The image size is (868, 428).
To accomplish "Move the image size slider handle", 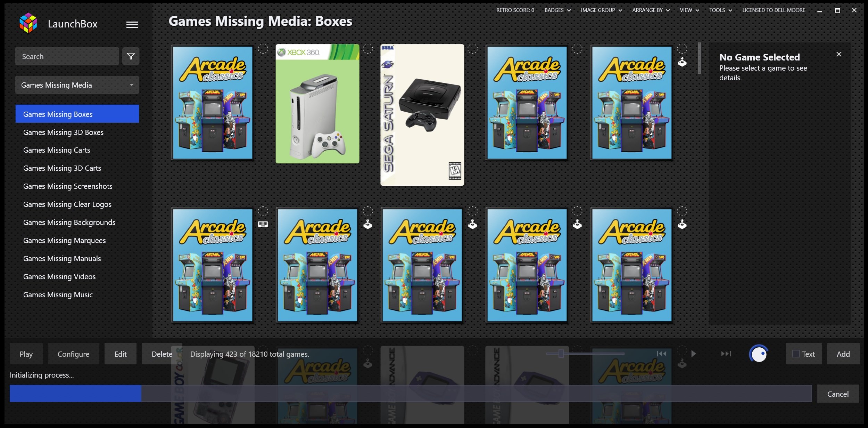I will click(x=561, y=354).
